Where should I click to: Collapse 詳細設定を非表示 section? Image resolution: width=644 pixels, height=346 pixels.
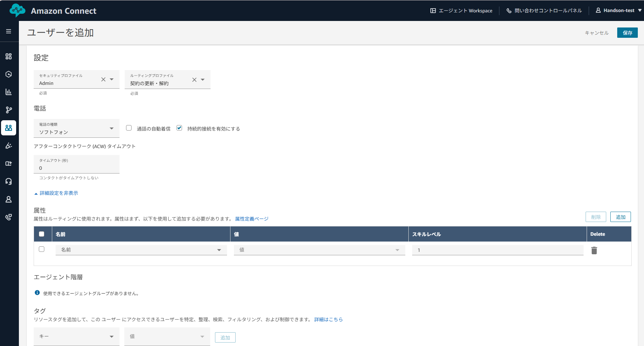[x=56, y=193]
